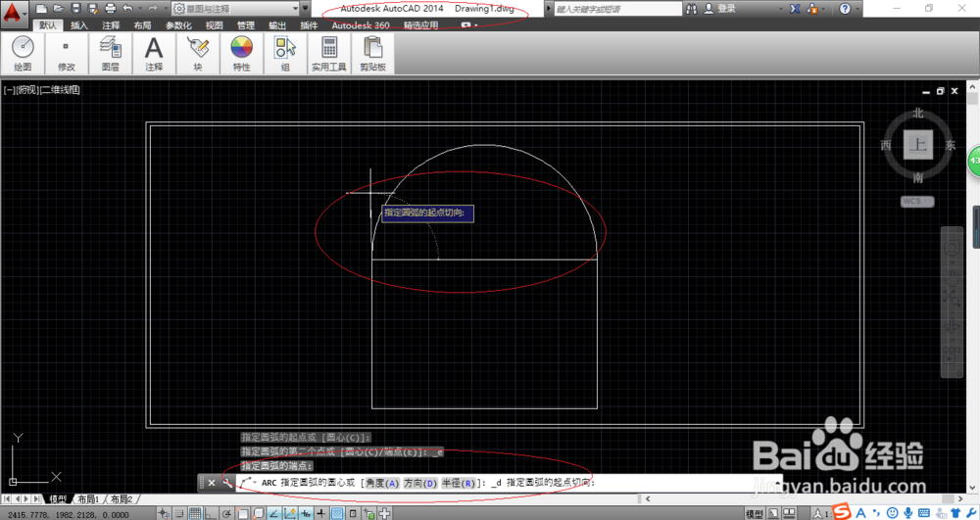Open the 插件 ribbon tab
The image size is (980, 520).
pos(309,24)
